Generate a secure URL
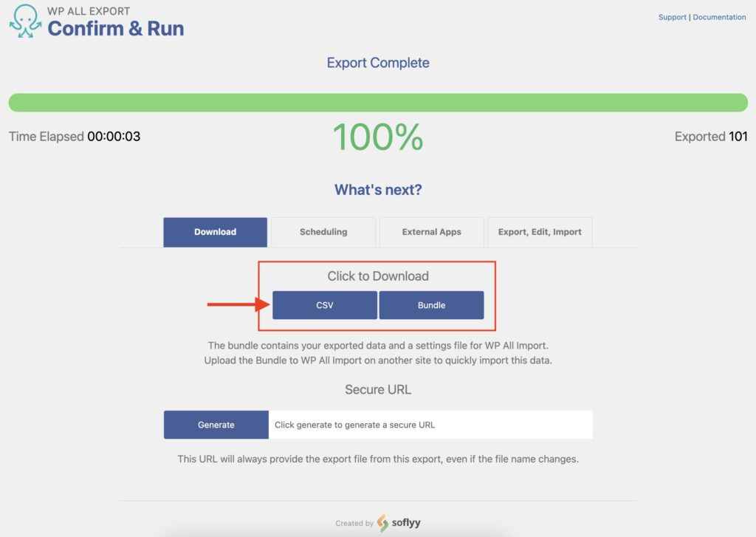 216,424
